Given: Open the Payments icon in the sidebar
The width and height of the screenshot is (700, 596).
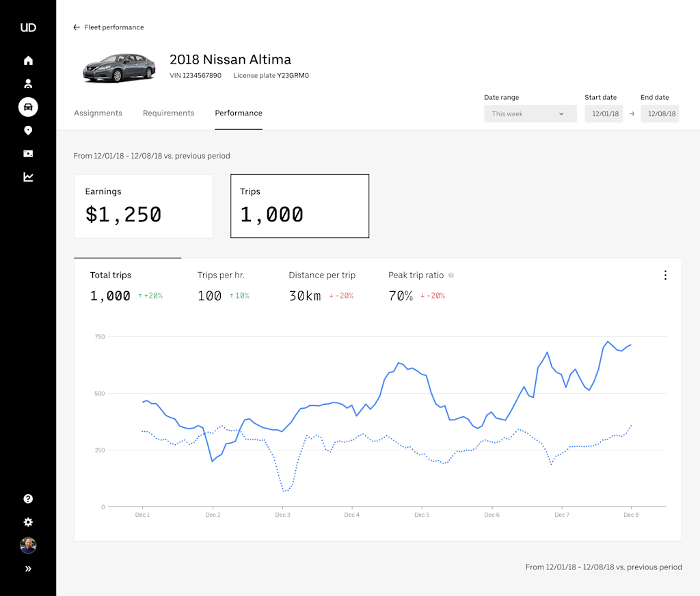Looking at the screenshot, I should tap(27, 153).
